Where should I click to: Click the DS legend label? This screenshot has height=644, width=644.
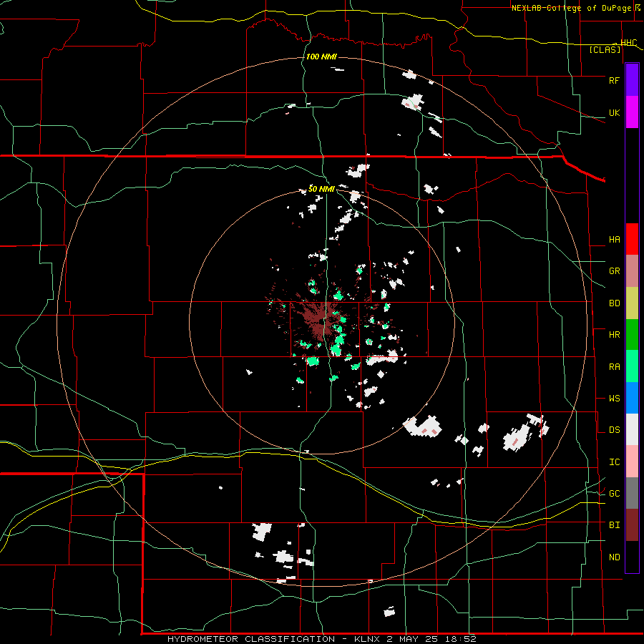tap(614, 430)
